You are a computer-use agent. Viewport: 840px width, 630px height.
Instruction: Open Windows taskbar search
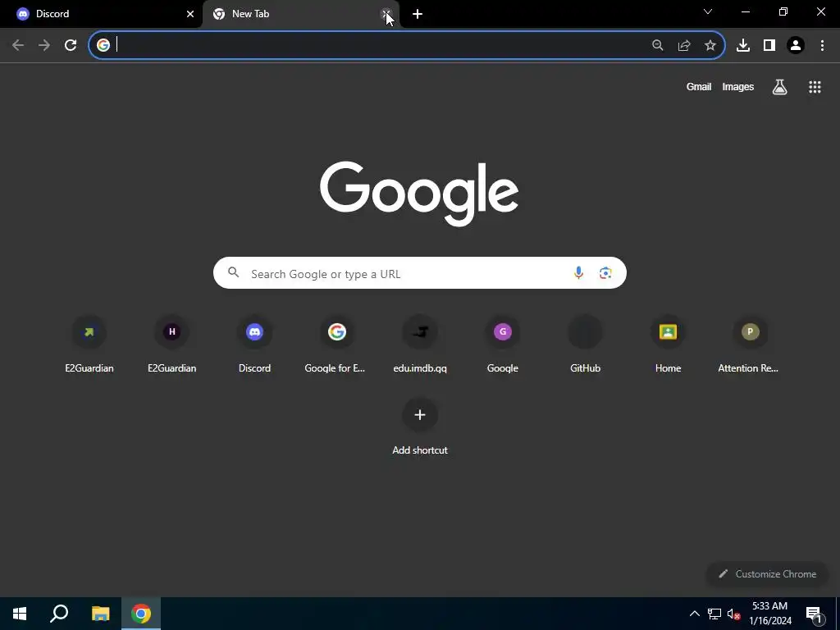tap(59, 614)
